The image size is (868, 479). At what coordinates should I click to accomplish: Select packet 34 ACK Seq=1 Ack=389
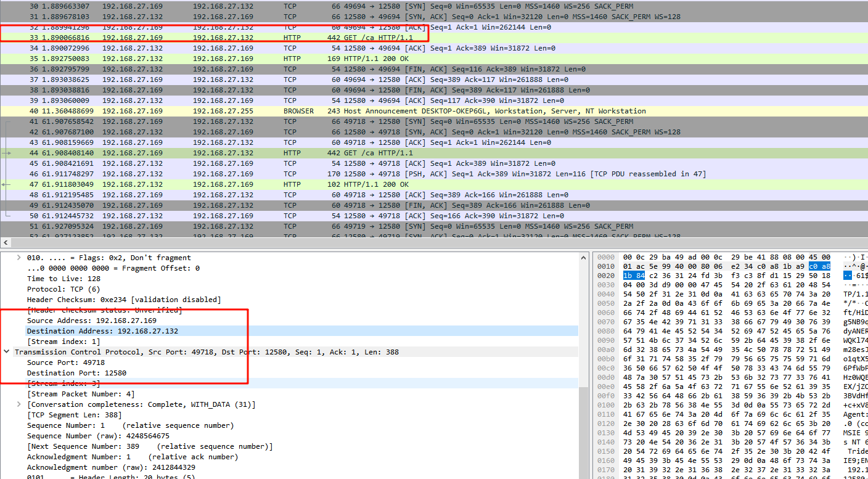[434, 48]
